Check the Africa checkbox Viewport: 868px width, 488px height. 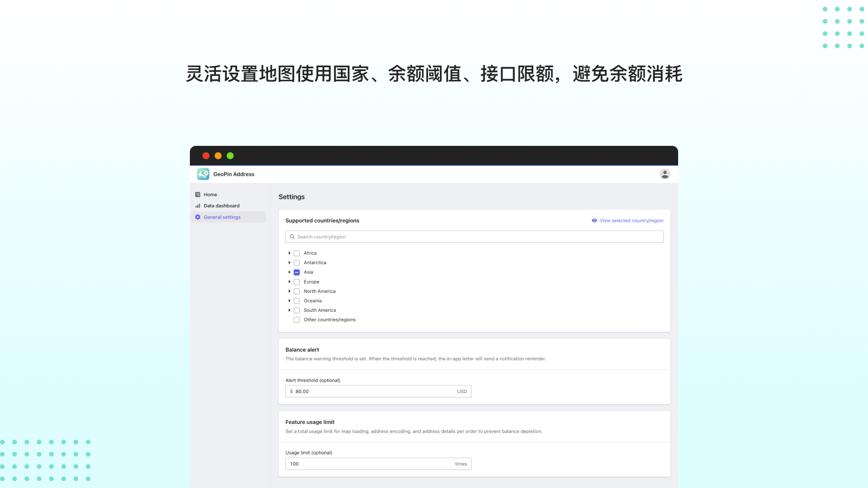point(297,253)
